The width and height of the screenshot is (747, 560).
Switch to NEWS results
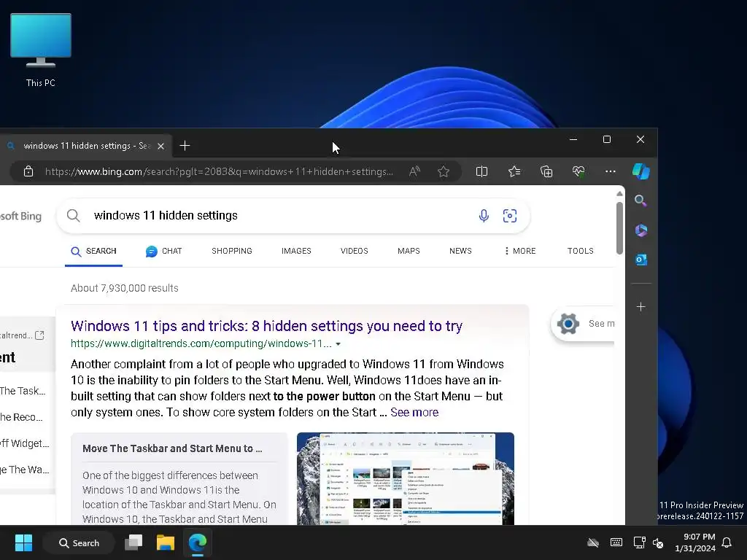pyautogui.click(x=460, y=251)
